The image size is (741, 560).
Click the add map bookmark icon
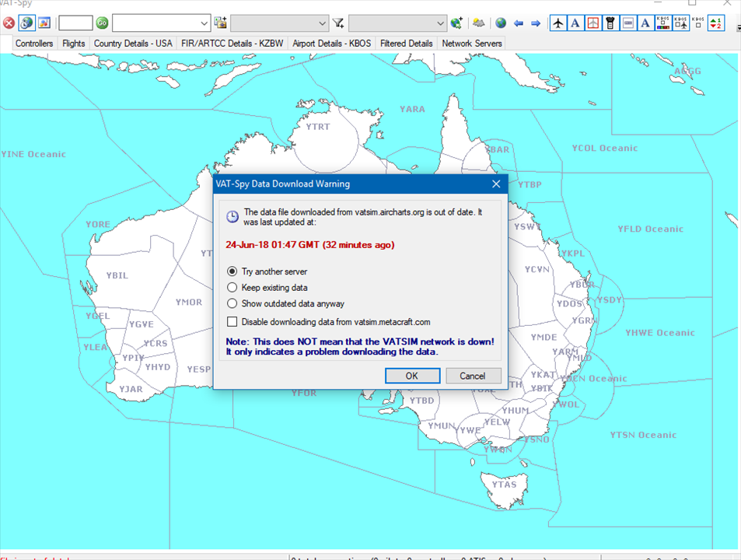220,23
